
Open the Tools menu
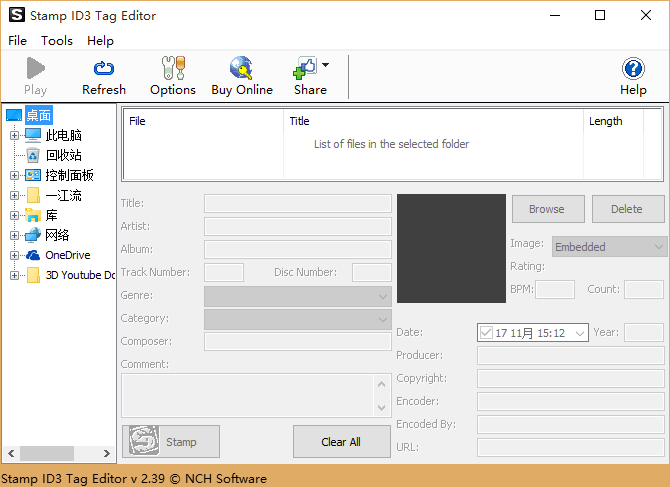pos(57,41)
